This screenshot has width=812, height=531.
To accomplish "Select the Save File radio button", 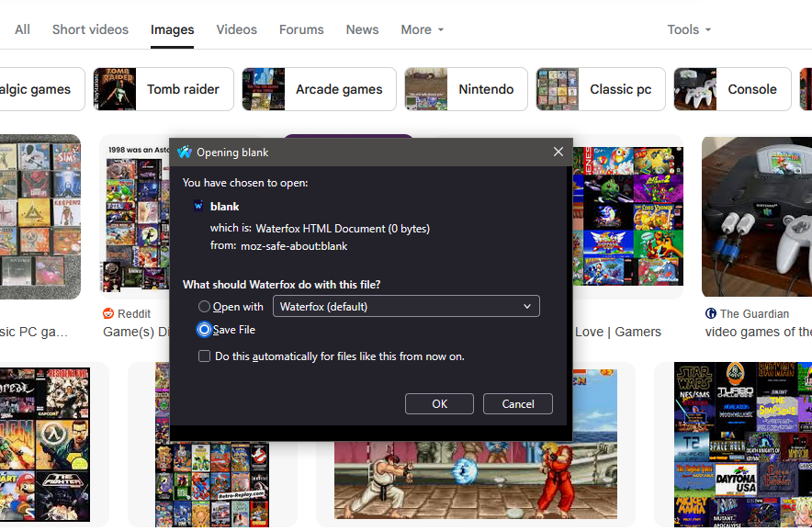I will [x=204, y=330].
